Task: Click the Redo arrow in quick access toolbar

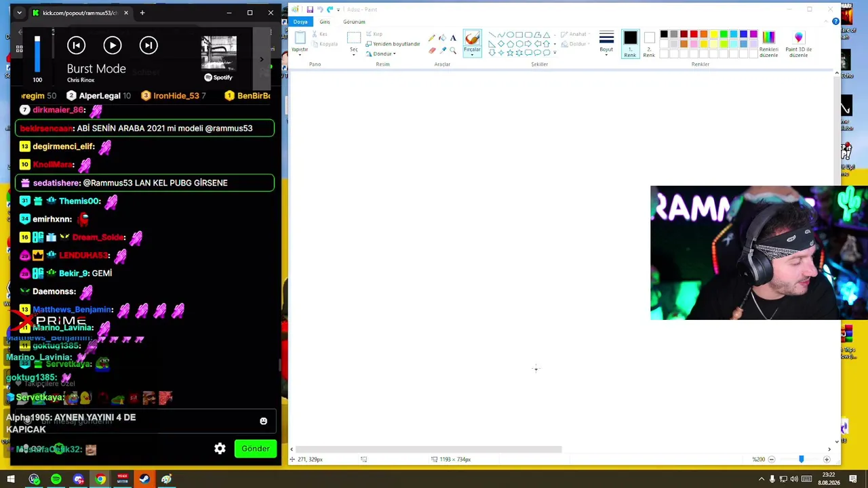Action: (x=330, y=9)
